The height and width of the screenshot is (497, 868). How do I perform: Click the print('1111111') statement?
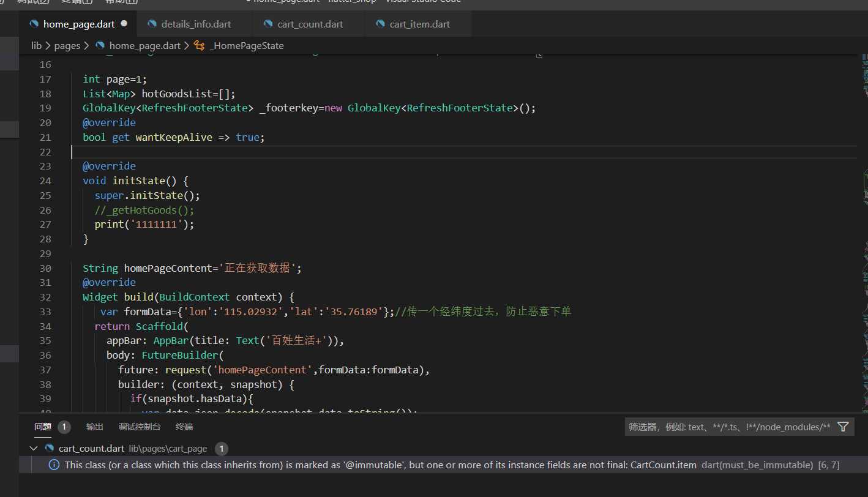coord(144,224)
